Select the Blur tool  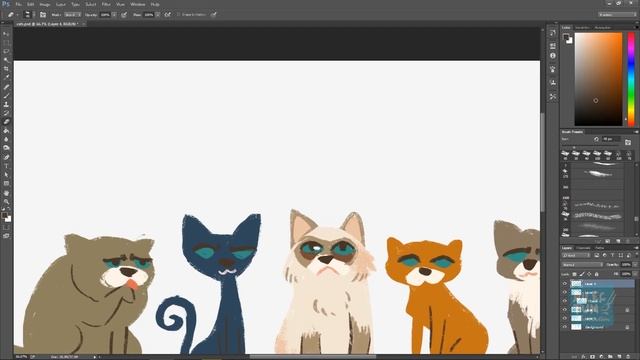pyautogui.click(x=6, y=139)
